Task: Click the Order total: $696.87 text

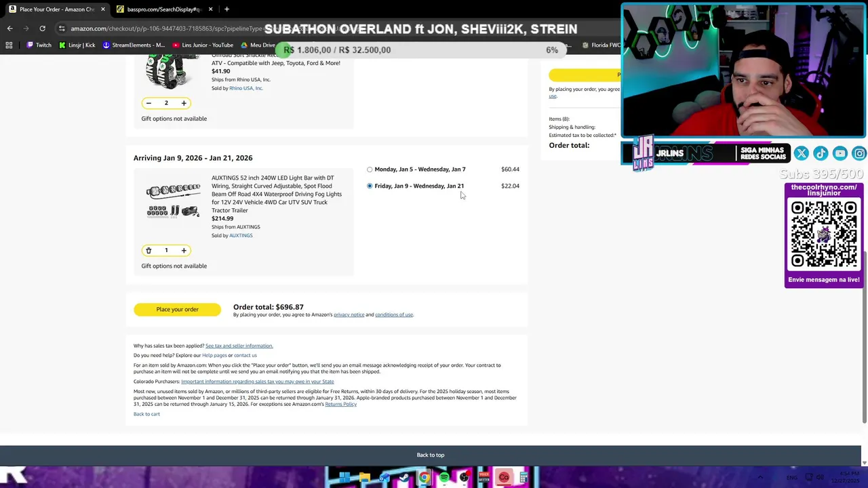Action: (x=269, y=307)
